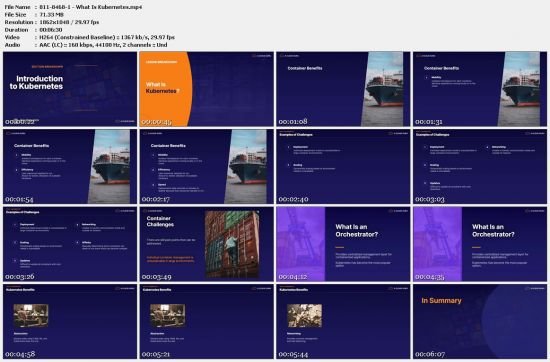Click the resolution value "1862x1048 / 29.97 fps"
This screenshot has width=550, height=362.
click(69, 22)
